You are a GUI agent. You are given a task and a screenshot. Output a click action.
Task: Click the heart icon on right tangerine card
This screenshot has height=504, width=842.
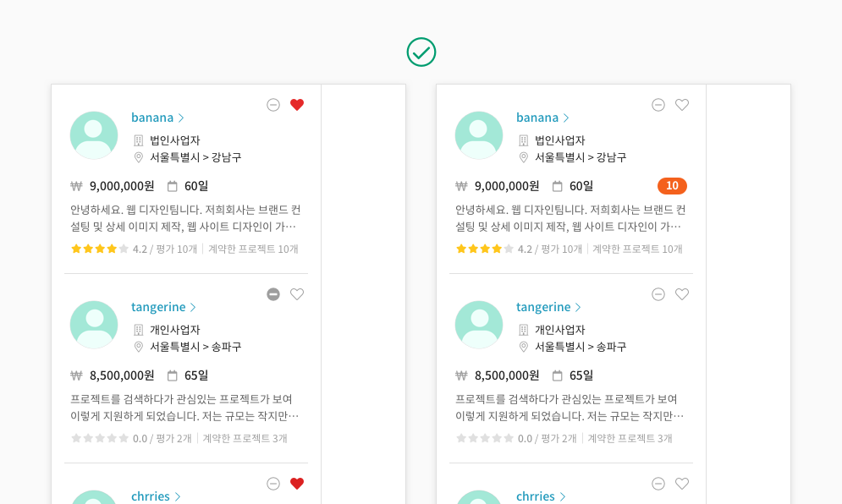(x=682, y=294)
